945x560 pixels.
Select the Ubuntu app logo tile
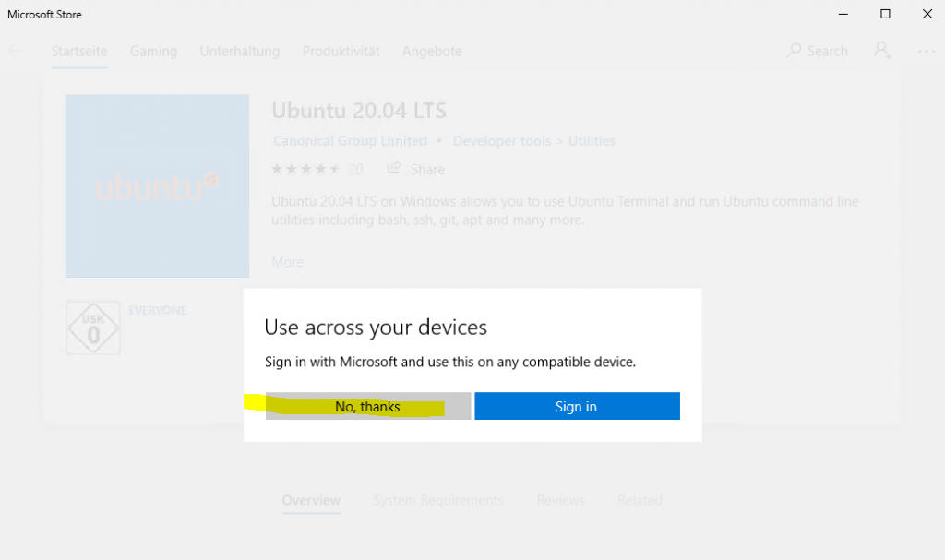pyautogui.click(x=157, y=185)
